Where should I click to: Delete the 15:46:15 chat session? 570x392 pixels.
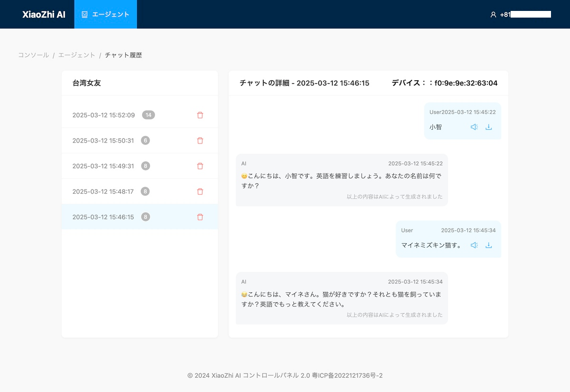click(200, 217)
